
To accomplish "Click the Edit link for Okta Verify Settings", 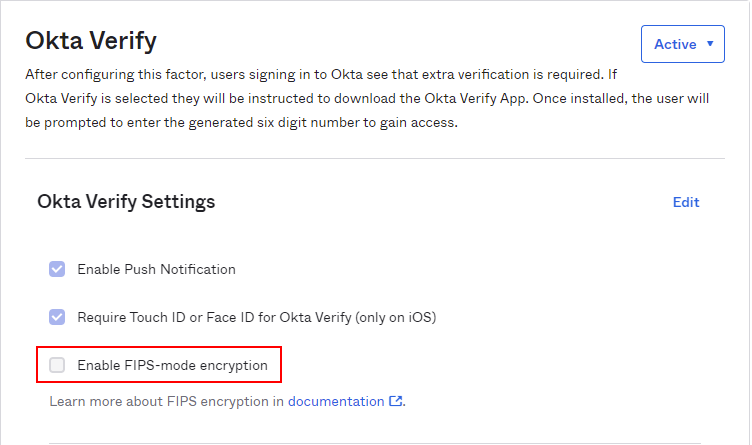I will tap(686, 202).
